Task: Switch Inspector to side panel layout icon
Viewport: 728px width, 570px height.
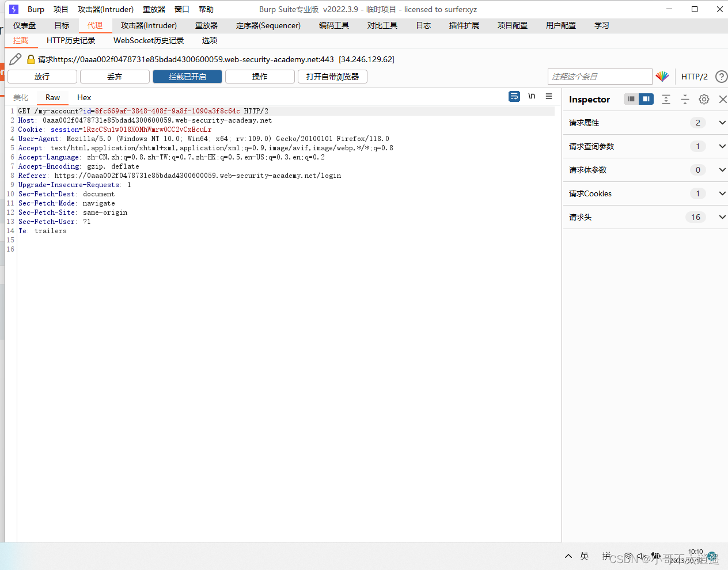Action: tap(646, 99)
